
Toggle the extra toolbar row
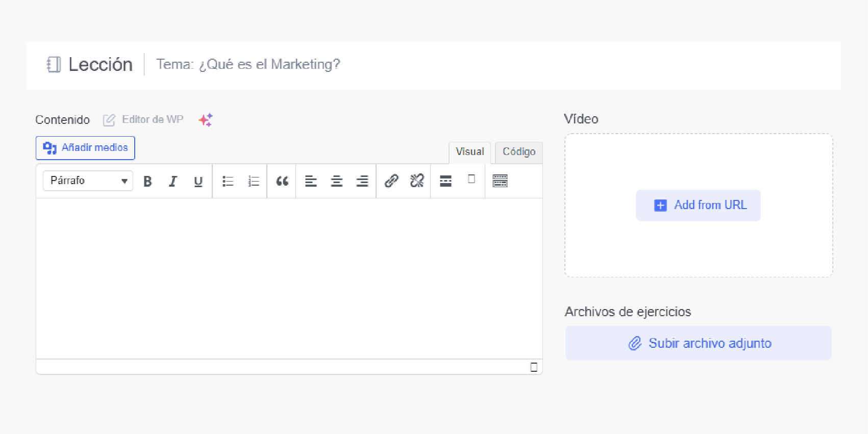tap(500, 181)
